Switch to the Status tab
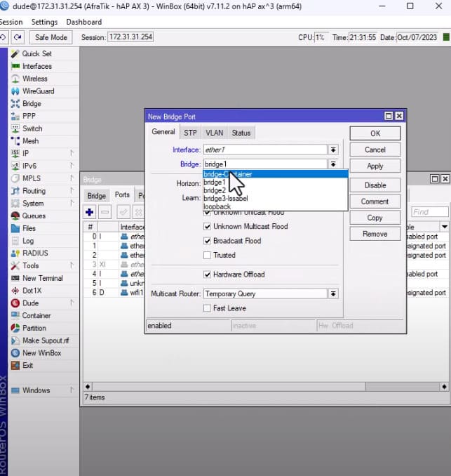The height and width of the screenshot is (476, 451). 241,133
